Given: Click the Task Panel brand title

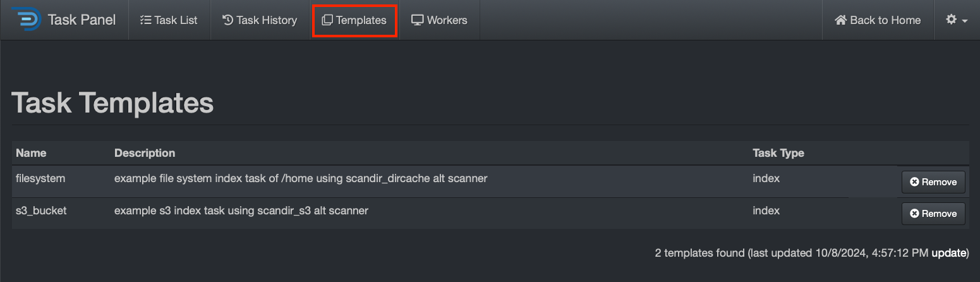Looking at the screenshot, I should coord(82,20).
